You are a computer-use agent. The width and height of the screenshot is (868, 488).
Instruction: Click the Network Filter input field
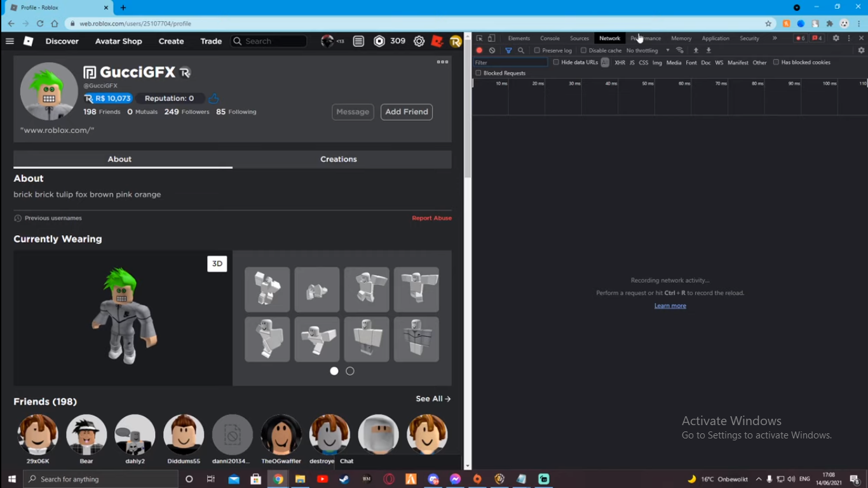click(510, 62)
